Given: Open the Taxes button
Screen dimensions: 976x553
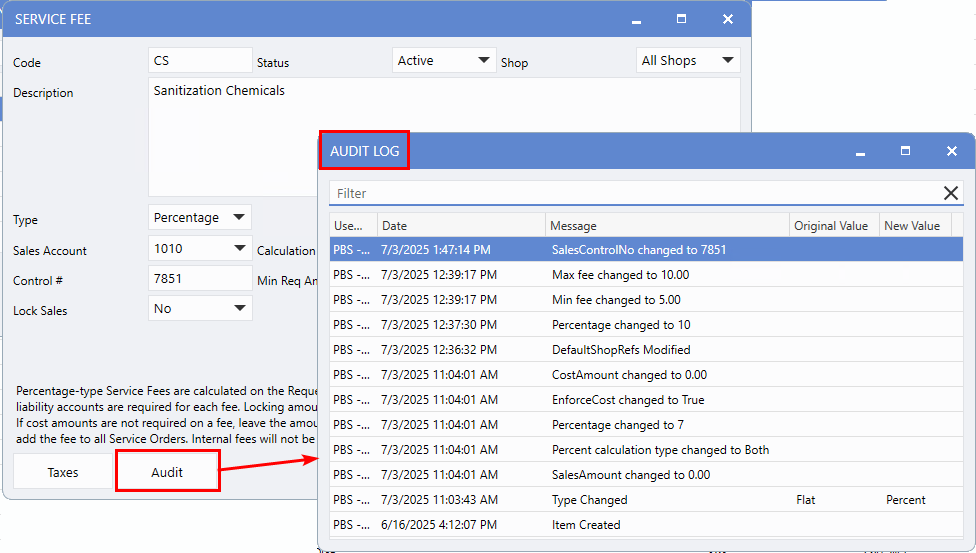Looking at the screenshot, I should pos(63,472).
